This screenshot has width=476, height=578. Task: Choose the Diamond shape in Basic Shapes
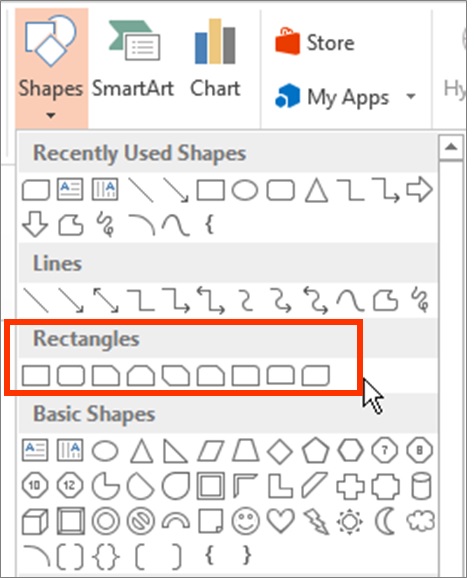(x=280, y=450)
